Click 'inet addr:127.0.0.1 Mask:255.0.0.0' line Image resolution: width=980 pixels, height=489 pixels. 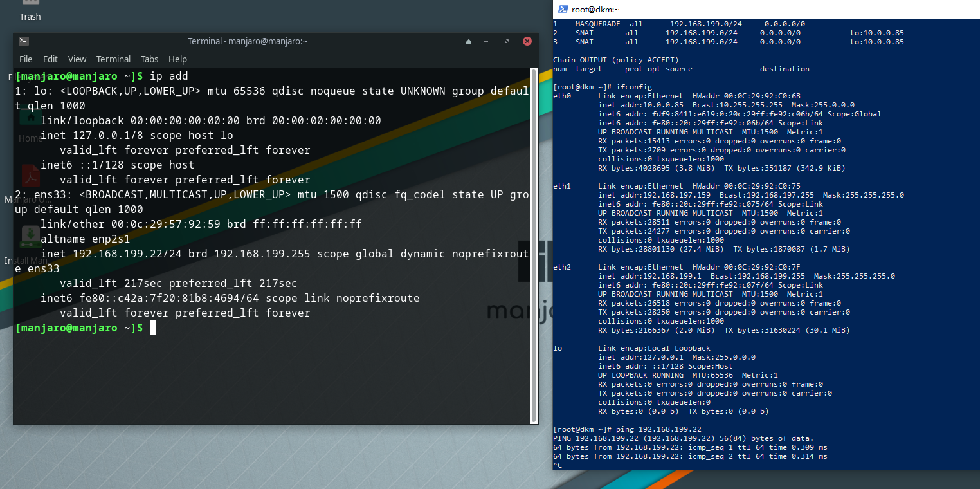677,357
